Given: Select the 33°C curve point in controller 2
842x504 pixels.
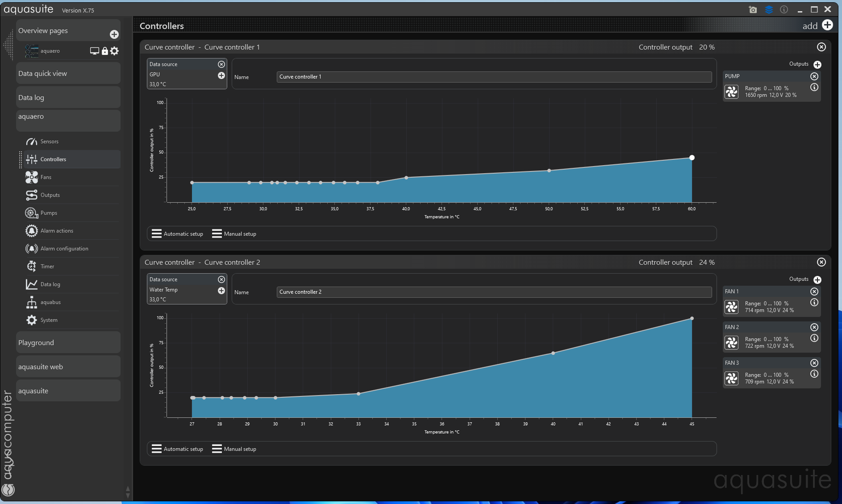Looking at the screenshot, I should click(x=358, y=394).
